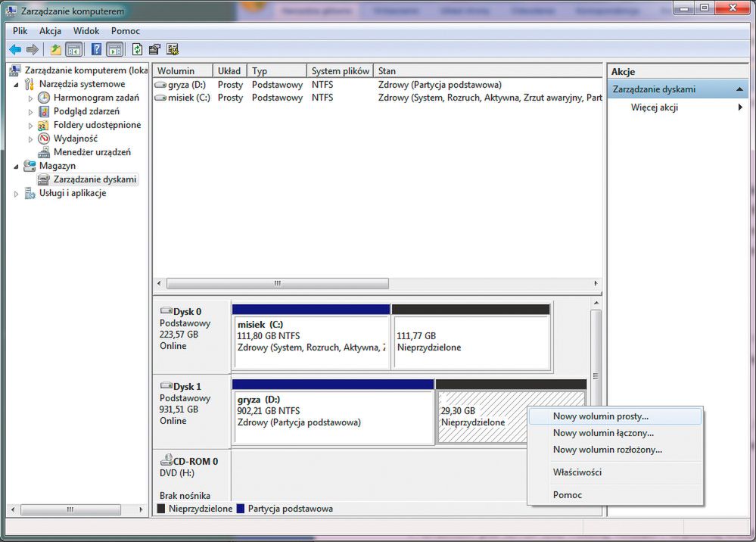
Task: Click the Wydajność performance icon
Action: click(44, 139)
